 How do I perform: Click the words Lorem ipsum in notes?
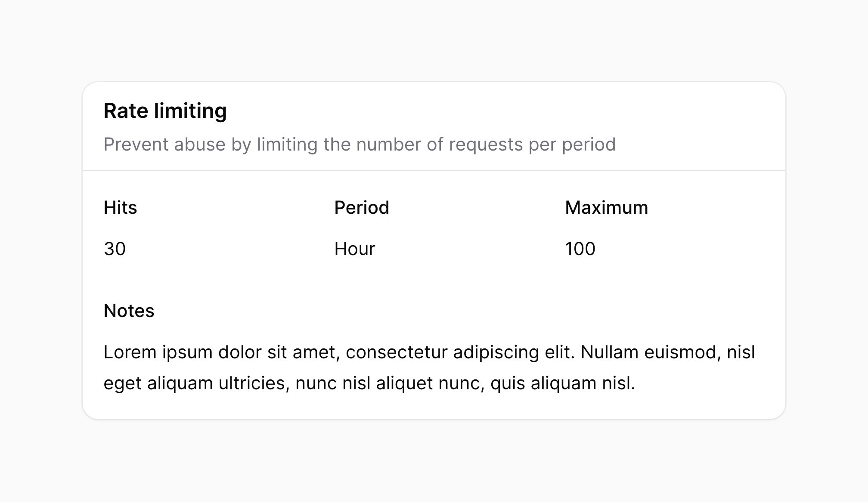point(158,352)
